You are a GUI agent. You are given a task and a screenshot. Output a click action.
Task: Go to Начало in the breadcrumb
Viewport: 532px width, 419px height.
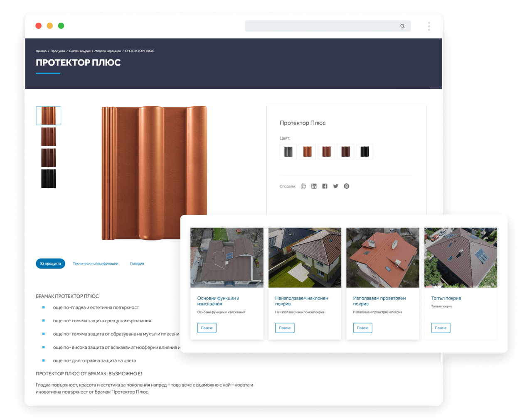click(41, 51)
